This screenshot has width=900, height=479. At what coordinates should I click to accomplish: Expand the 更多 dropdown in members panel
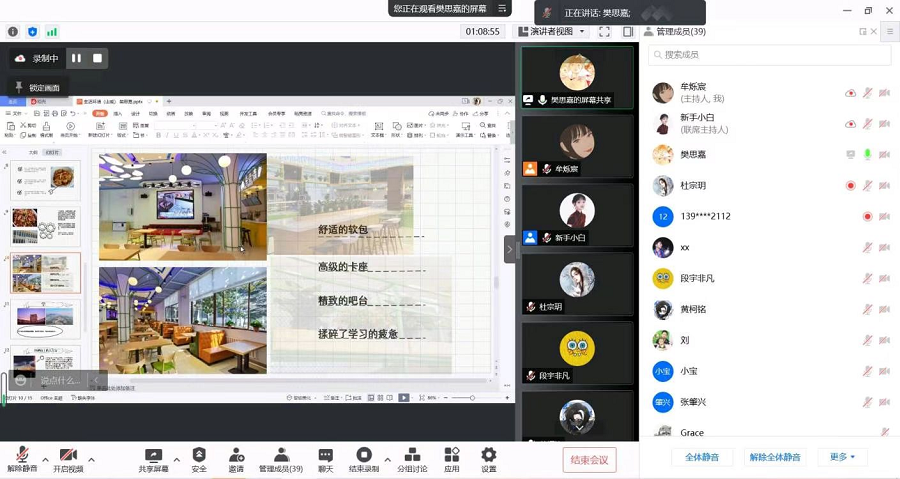[842, 457]
